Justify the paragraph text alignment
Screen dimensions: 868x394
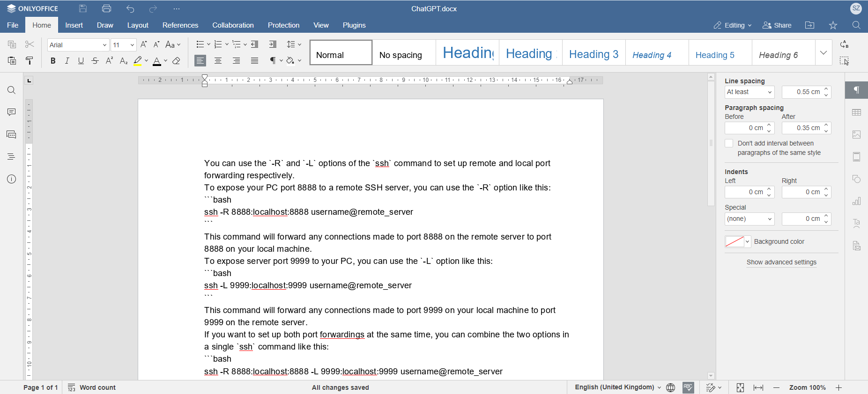coord(254,61)
